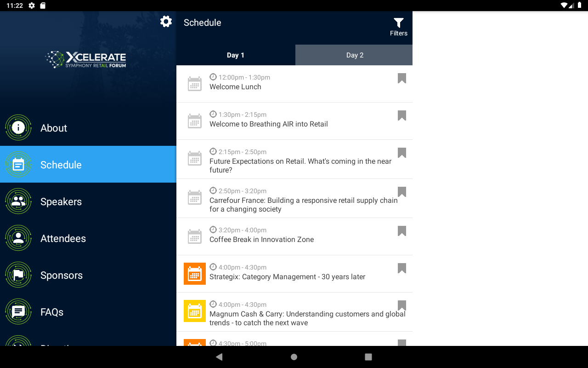
Task: Click orange calendar icon for Strategix session
Action: coord(195,274)
